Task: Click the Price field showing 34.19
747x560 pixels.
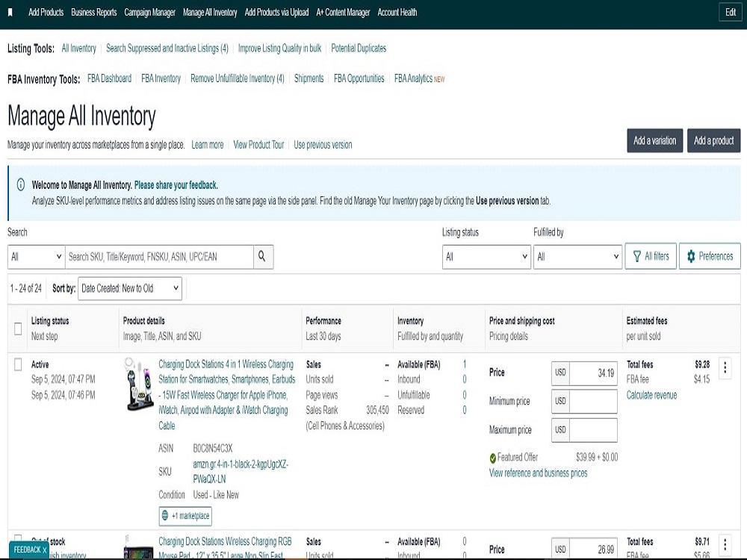Action: (x=593, y=373)
